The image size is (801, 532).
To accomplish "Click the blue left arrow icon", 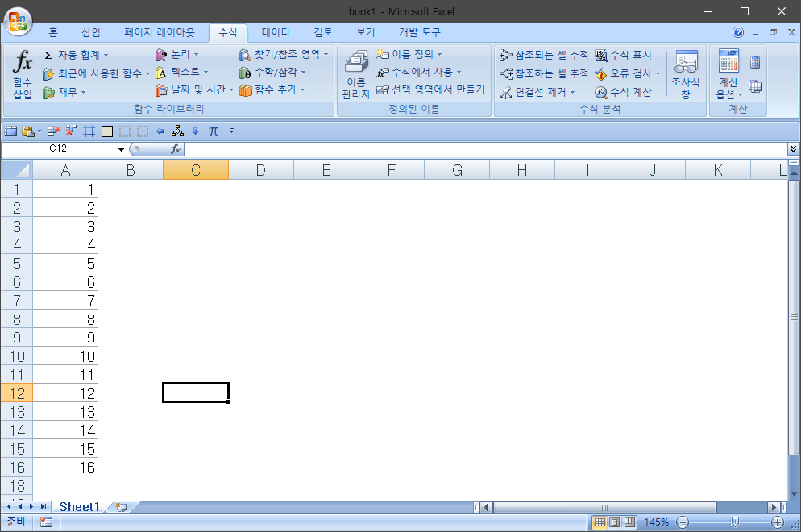I will [x=160, y=131].
